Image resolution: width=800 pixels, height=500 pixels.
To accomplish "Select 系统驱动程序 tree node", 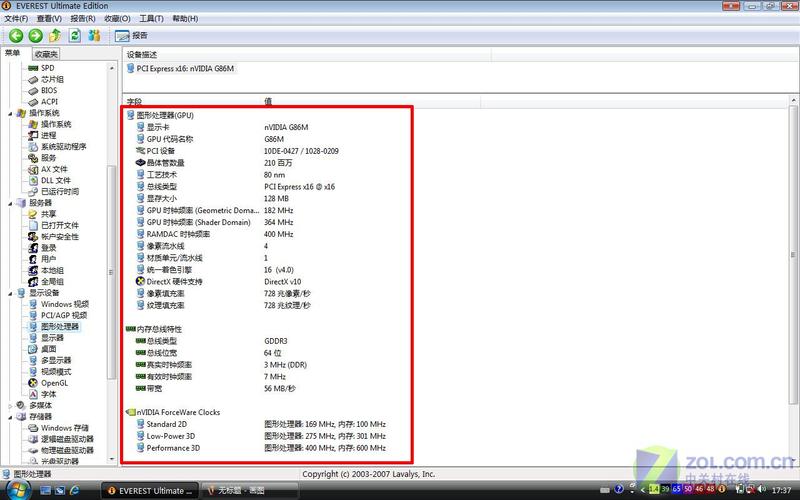I will click(63, 146).
